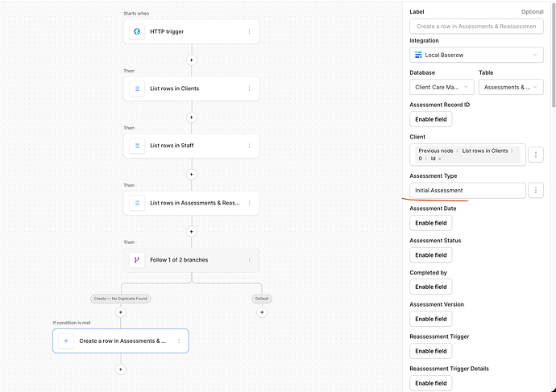Open options menu beside Client field

(535, 155)
